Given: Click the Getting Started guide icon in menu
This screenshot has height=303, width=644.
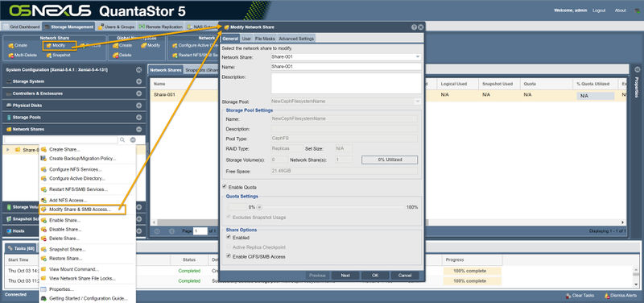Looking at the screenshot, I should click(43, 298).
